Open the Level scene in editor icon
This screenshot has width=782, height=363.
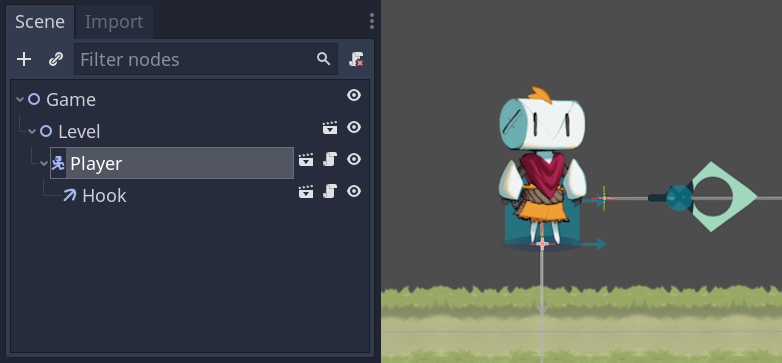point(330,128)
